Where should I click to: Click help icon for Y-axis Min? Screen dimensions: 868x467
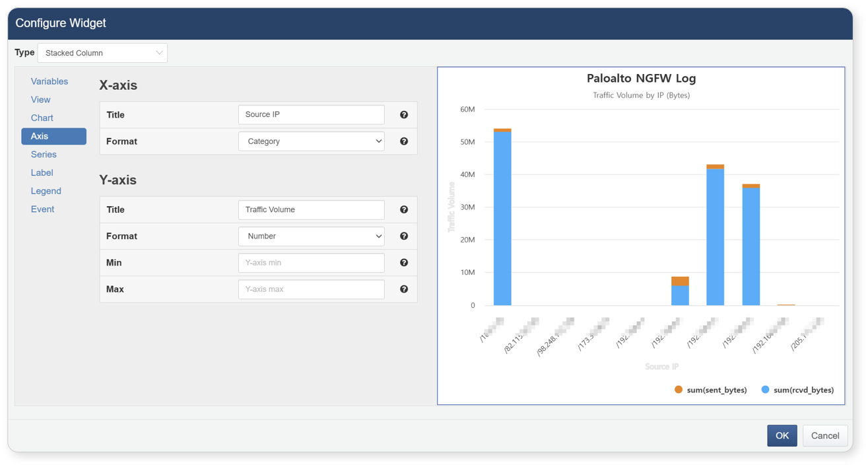404,263
